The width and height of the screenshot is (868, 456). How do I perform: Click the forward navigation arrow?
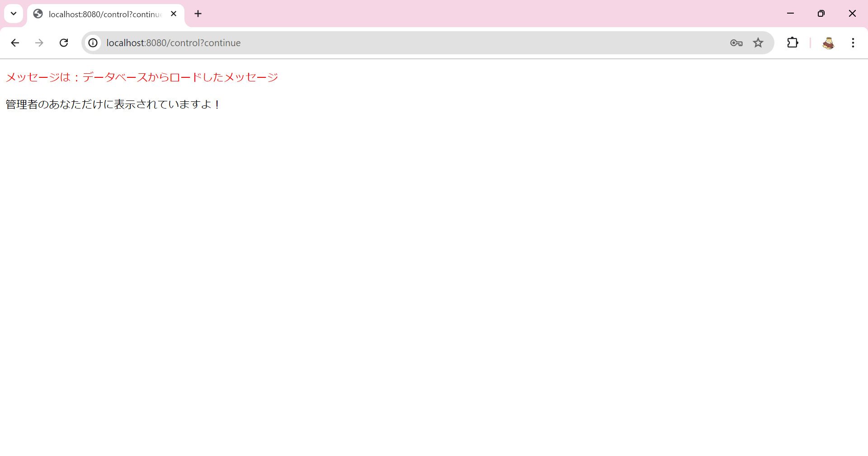pyautogui.click(x=39, y=43)
